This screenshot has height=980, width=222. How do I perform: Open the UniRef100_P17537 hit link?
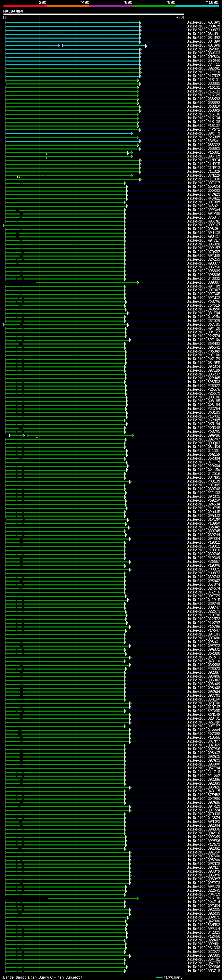[203, 76]
